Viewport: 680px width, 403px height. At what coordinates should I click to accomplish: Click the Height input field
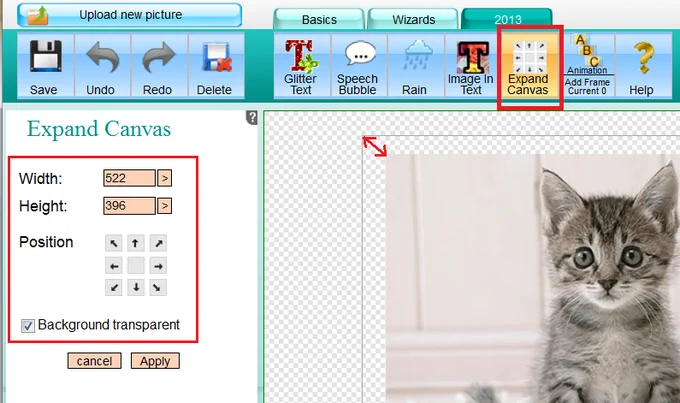[x=129, y=206]
